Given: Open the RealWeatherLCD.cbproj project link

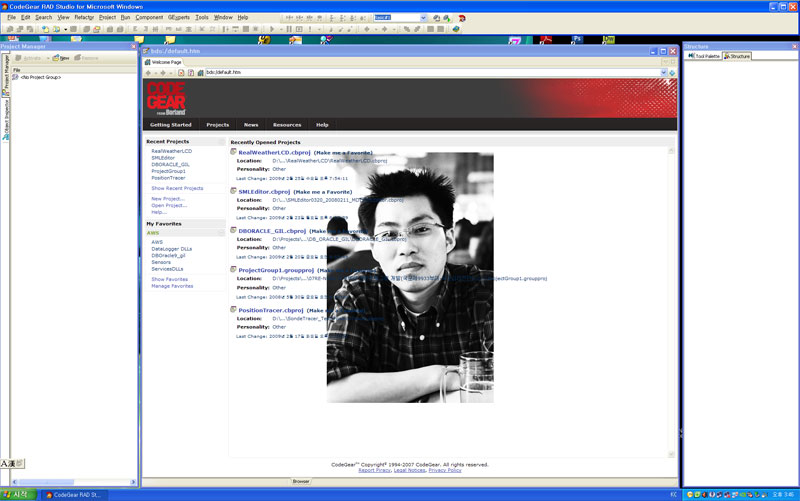Looking at the screenshot, I should click(x=273, y=152).
